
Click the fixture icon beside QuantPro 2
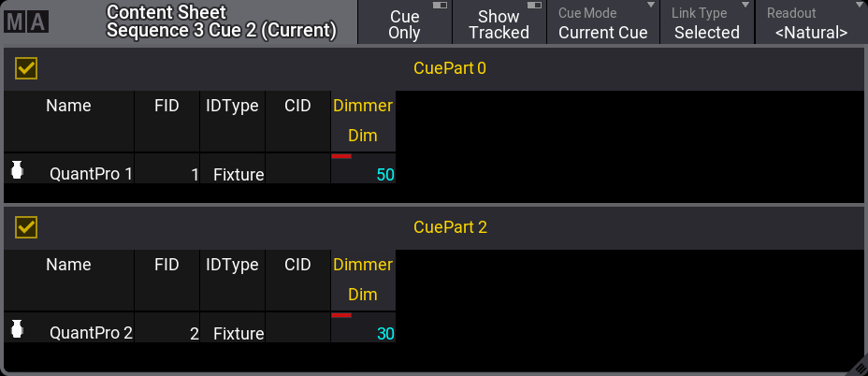tap(17, 329)
